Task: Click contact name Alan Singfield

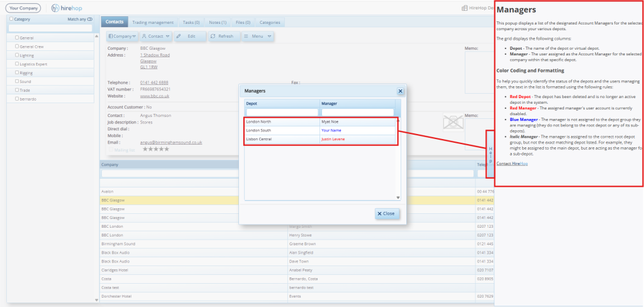Action: pos(301,252)
